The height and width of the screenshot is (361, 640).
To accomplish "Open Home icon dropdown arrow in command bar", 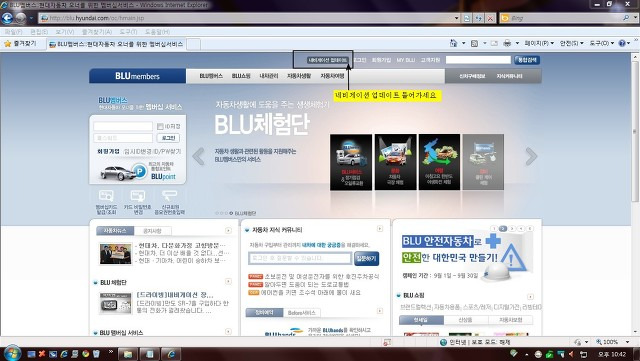I will tap(463, 43).
